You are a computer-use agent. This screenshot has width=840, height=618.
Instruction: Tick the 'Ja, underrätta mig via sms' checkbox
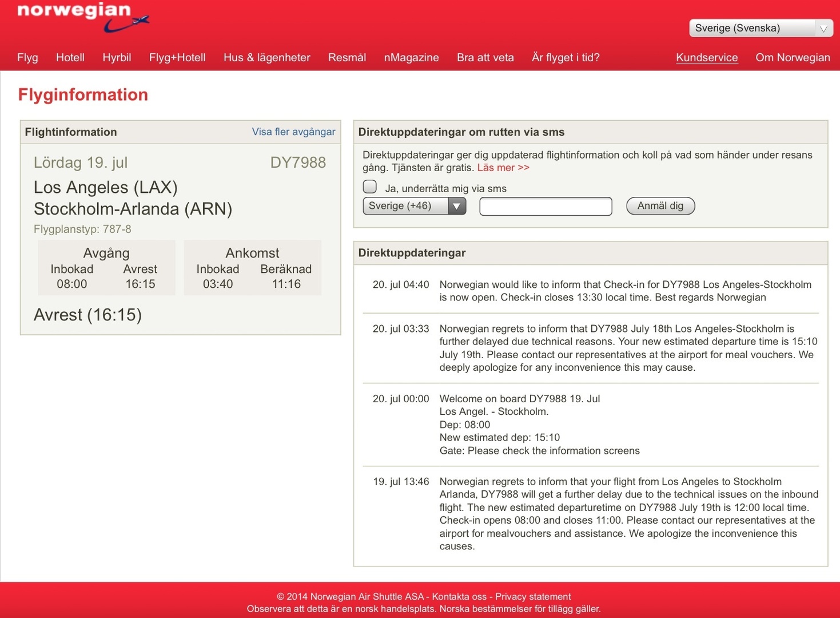[x=370, y=187]
